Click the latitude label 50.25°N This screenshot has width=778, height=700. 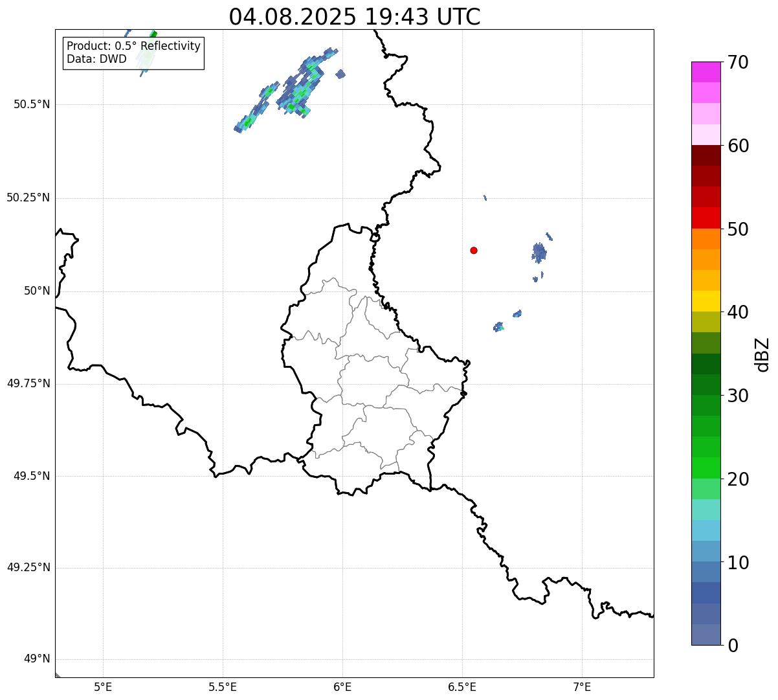point(28,198)
